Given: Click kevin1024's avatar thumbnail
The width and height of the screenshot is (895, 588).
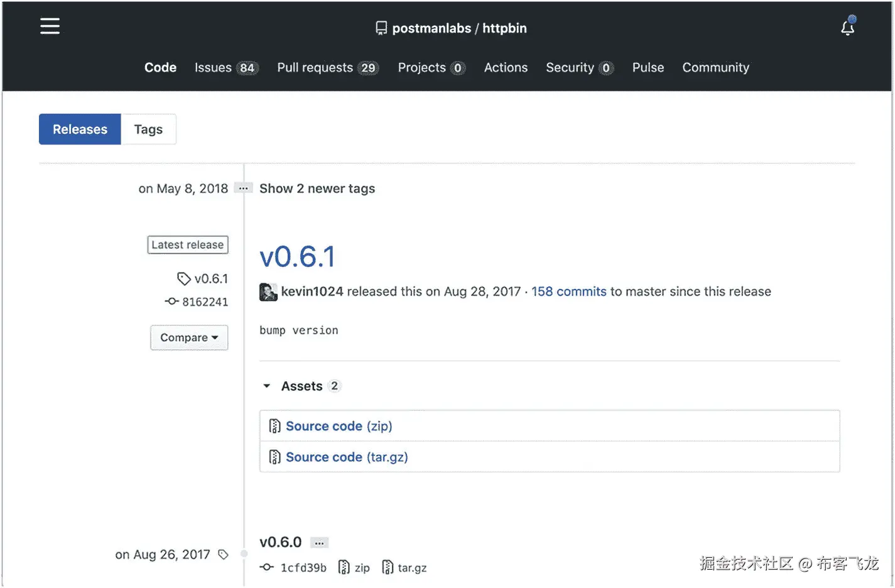Looking at the screenshot, I should click(x=268, y=292).
